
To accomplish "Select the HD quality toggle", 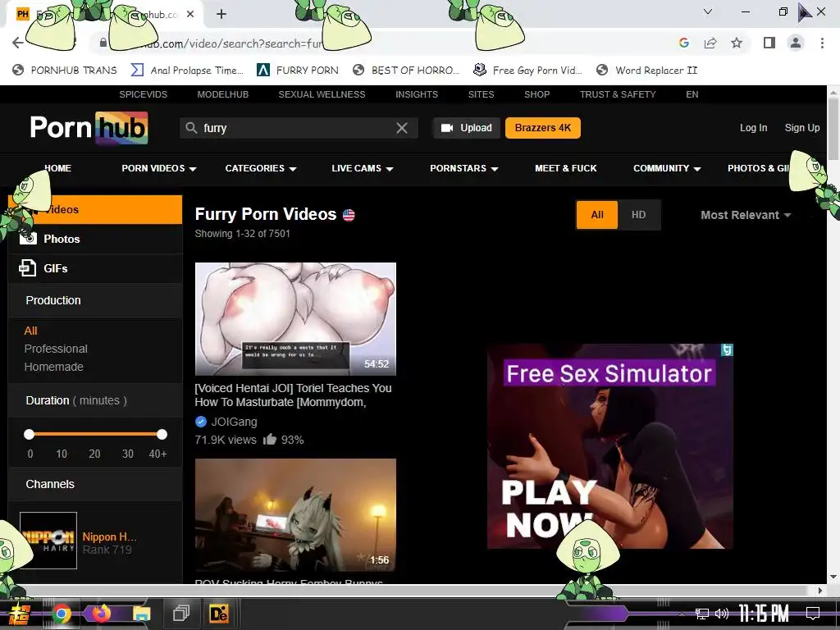I will (x=638, y=215).
